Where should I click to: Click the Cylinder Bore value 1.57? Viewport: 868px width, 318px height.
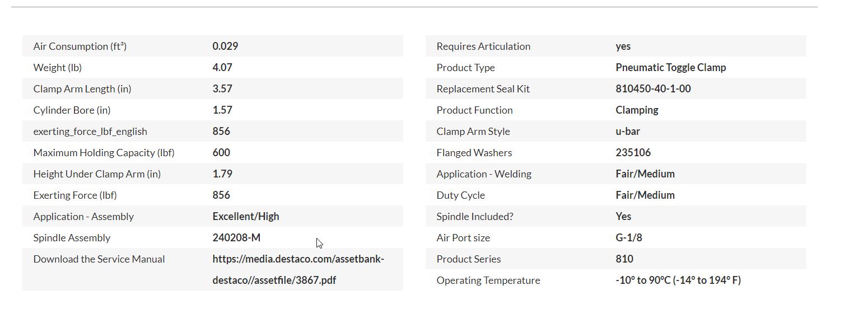[222, 110]
